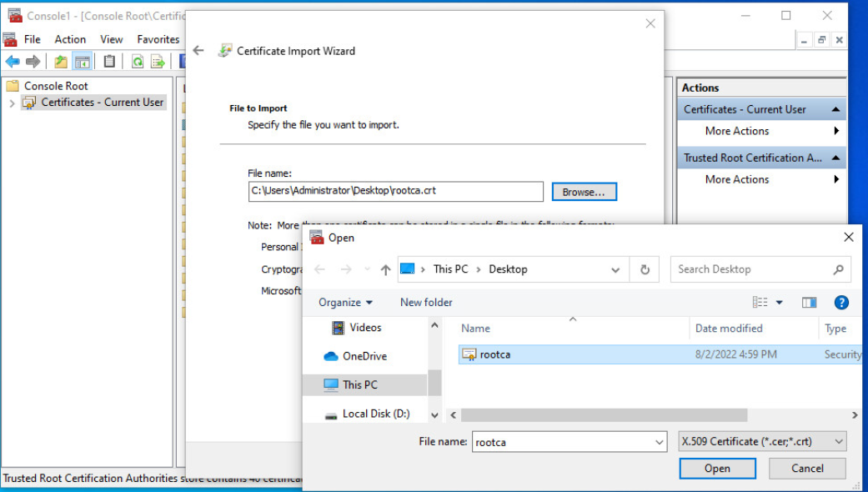Select OneDrive in the navigation pane
Image resolution: width=868 pixels, height=492 pixels.
point(355,356)
